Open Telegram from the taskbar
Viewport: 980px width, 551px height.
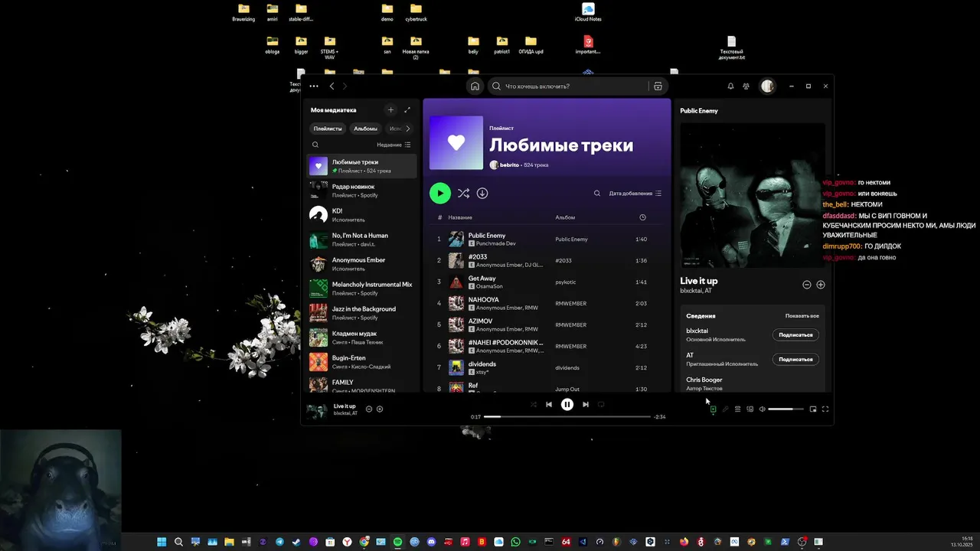click(x=279, y=542)
